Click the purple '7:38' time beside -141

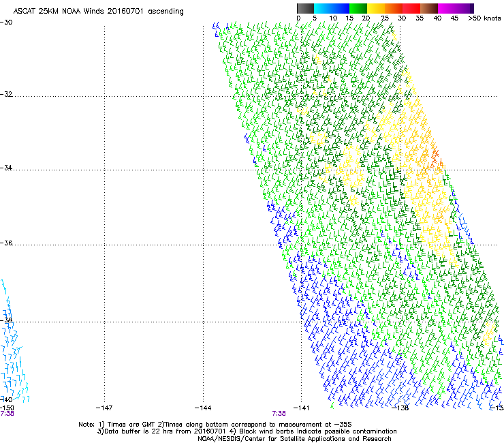point(279,414)
